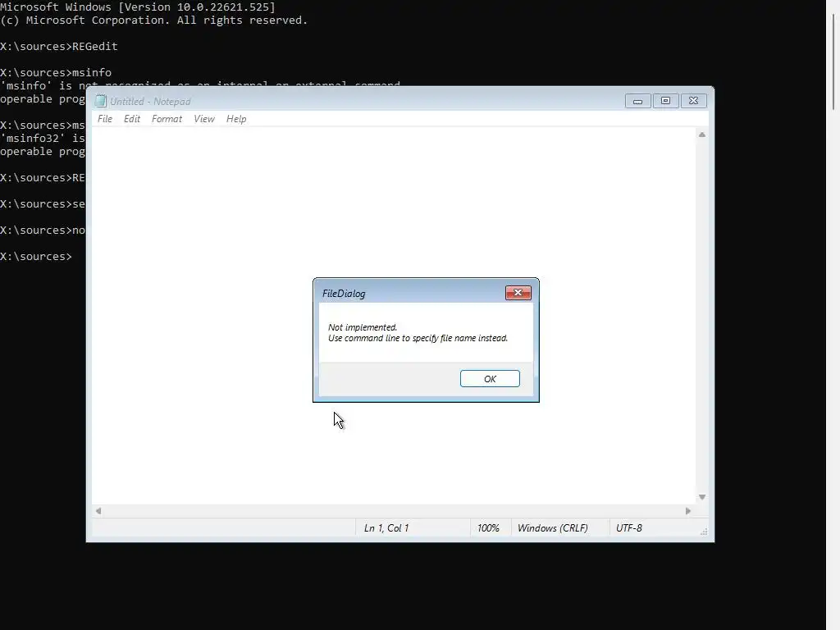Image resolution: width=840 pixels, height=630 pixels.
Task: Open the Notepad Format menu
Action: pos(167,119)
